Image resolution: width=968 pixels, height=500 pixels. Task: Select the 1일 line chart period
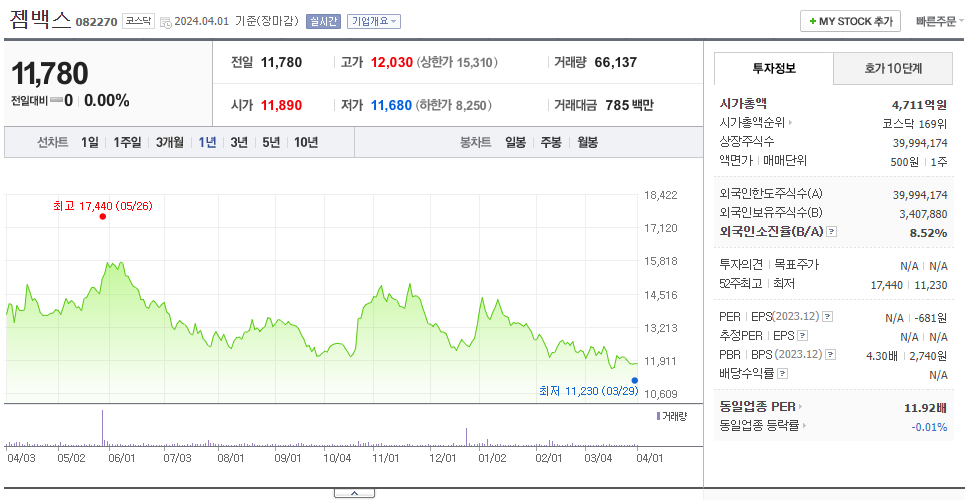(x=90, y=143)
